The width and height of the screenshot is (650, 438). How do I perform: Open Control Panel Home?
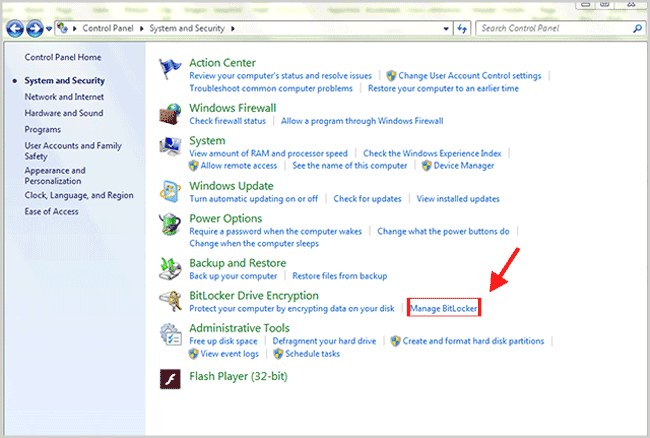tap(63, 57)
